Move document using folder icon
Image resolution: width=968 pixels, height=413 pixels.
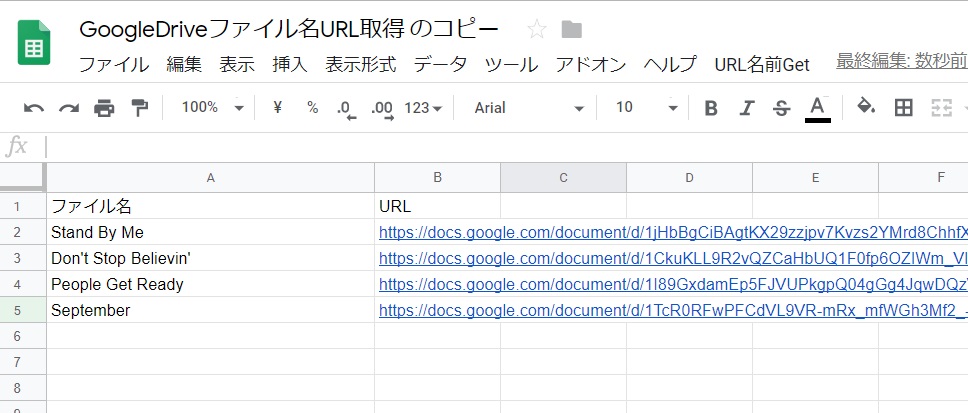click(572, 29)
